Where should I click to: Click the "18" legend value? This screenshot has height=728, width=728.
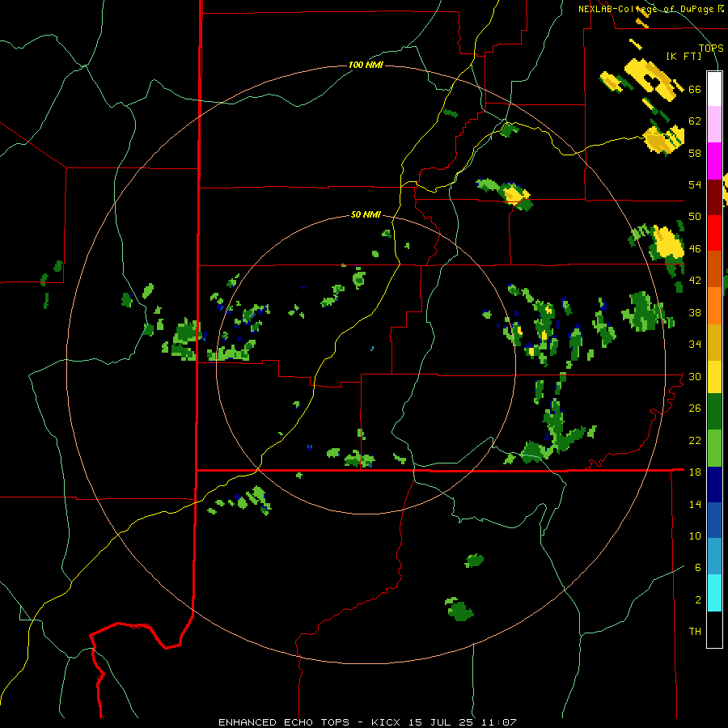click(x=695, y=472)
